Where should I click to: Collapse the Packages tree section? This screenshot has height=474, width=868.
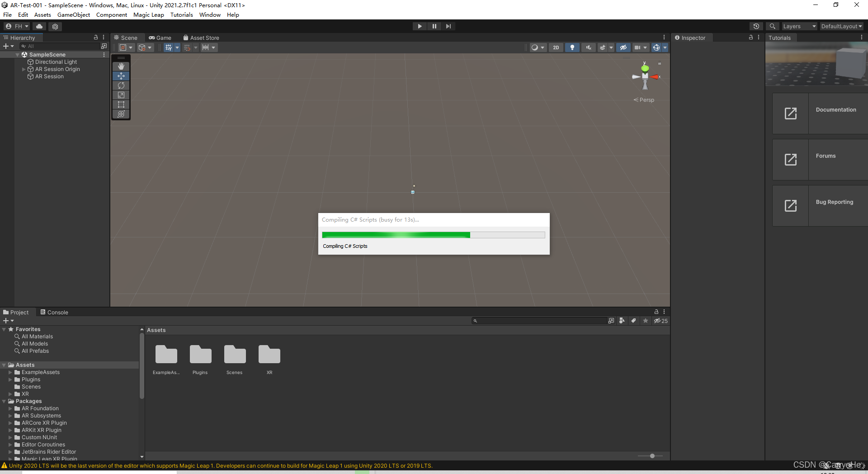pos(4,401)
